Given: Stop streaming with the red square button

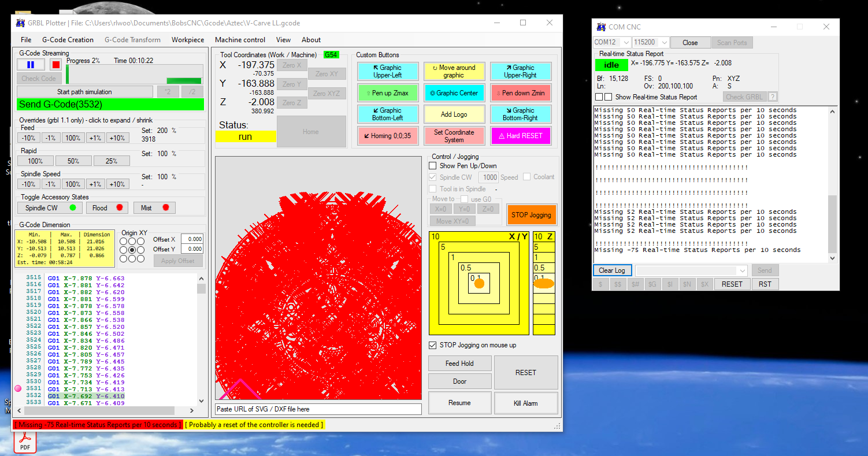Looking at the screenshot, I should click(x=55, y=65).
